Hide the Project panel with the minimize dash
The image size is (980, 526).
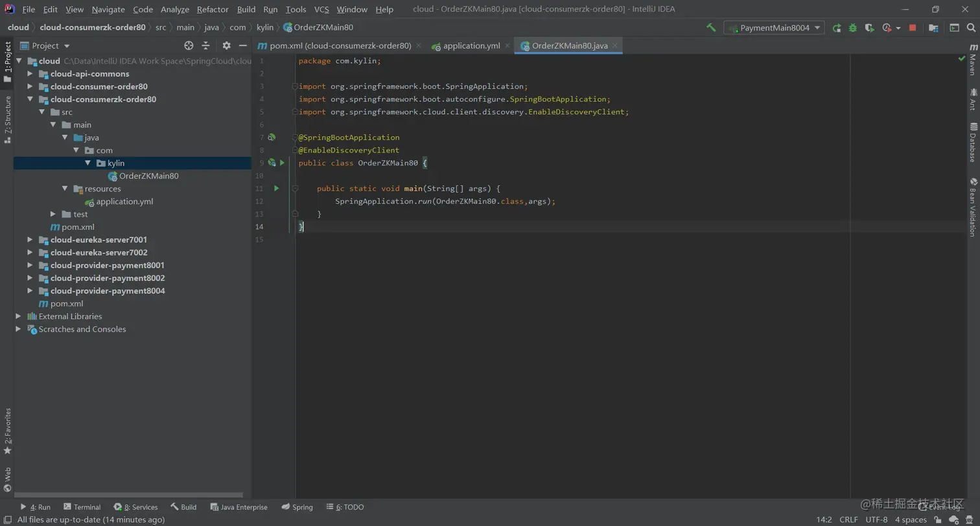point(243,45)
